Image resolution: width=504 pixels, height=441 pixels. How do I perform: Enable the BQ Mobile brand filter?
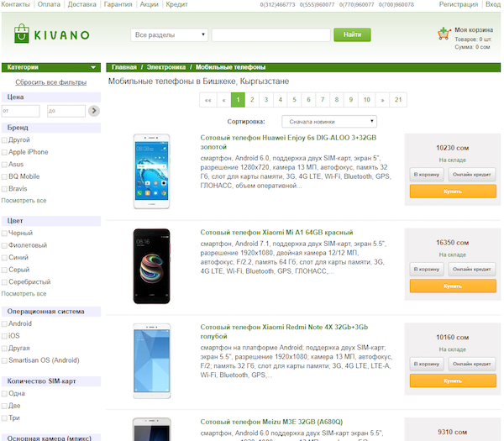[x=4, y=176]
